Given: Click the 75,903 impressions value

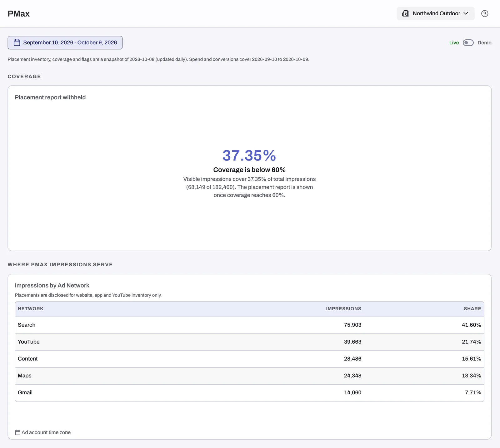Looking at the screenshot, I should click(352, 325).
